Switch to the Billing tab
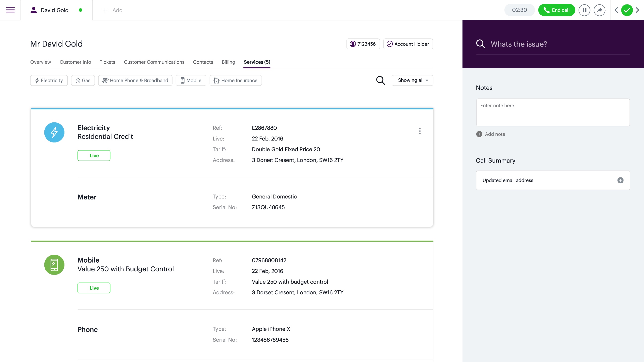Image resolution: width=644 pixels, height=362 pixels. (x=228, y=62)
